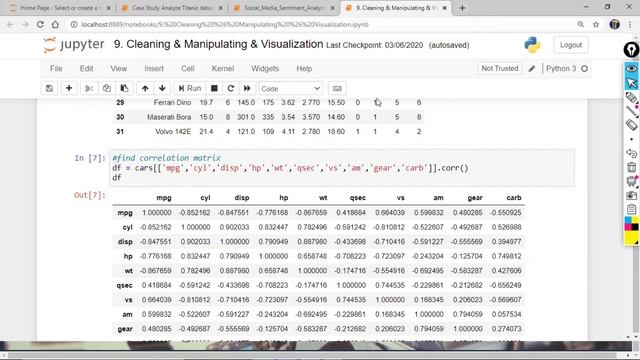The width and height of the screenshot is (640, 360).
Task: Paste cells below icon
Action: coord(124,88)
